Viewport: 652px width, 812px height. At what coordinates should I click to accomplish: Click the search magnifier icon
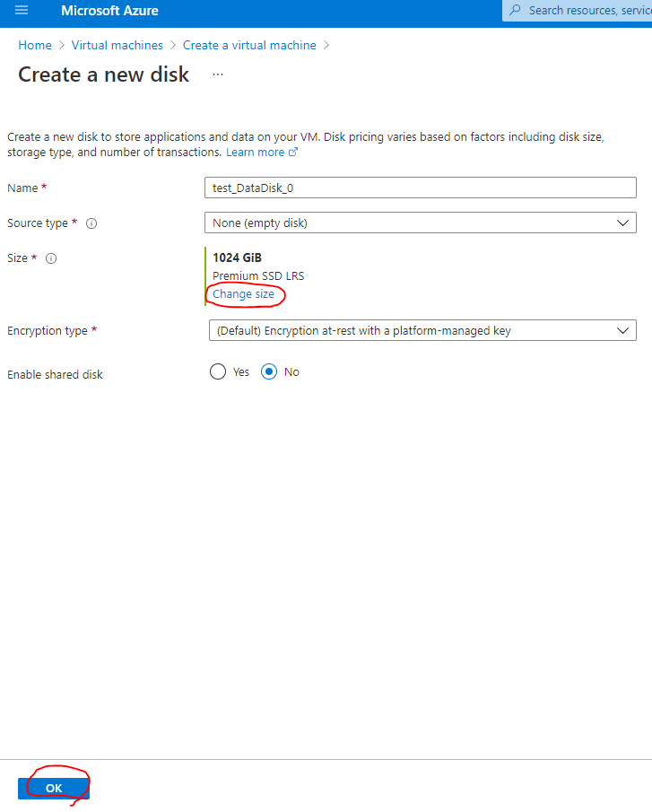click(515, 10)
